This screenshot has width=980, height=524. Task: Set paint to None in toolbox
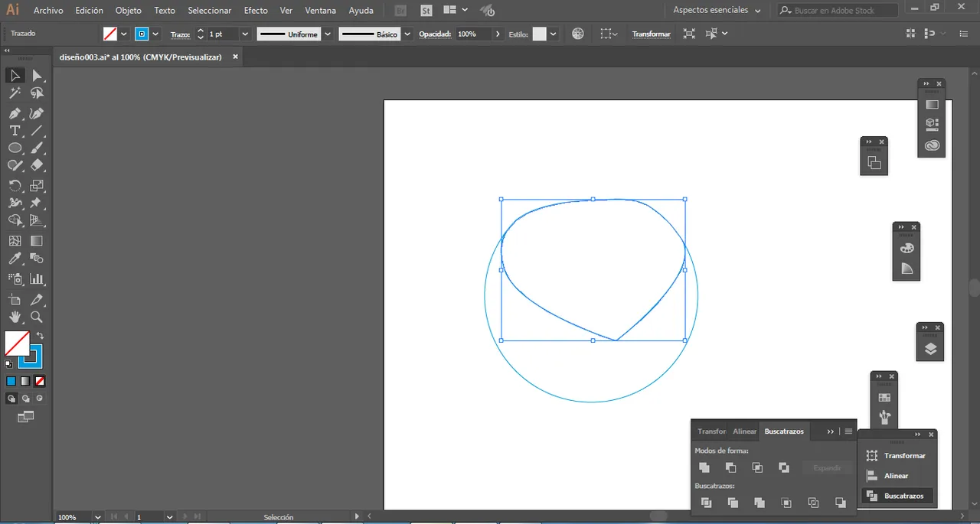[x=40, y=381]
